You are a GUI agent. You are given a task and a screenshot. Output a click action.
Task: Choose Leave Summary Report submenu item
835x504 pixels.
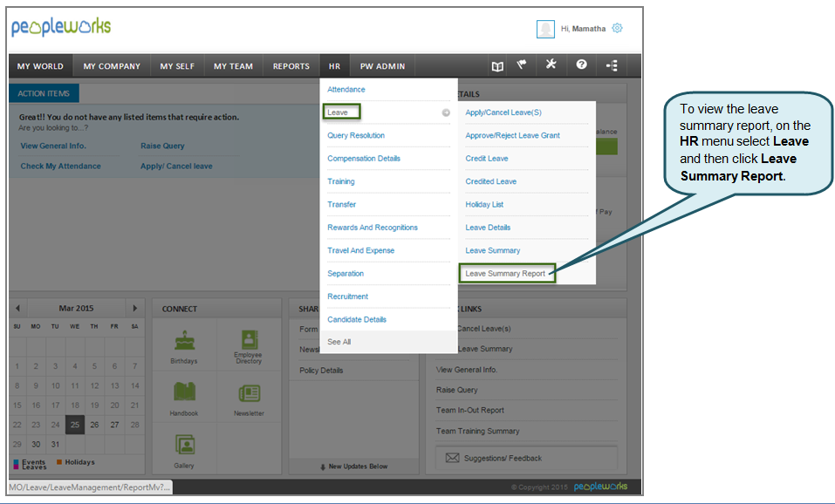point(505,273)
